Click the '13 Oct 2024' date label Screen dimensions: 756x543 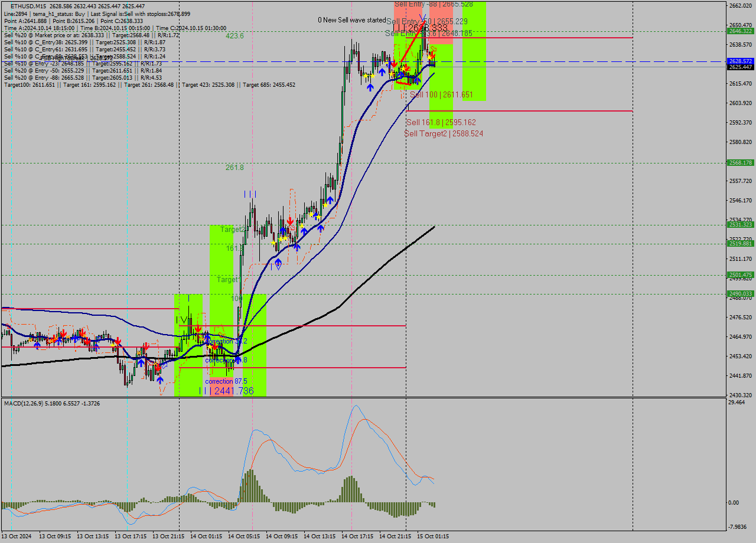[17, 537]
